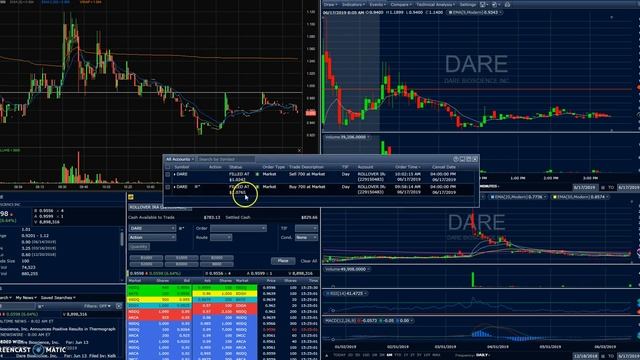
Task: Open the Action dropdown in the trade ticket
Action: [x=153, y=237]
